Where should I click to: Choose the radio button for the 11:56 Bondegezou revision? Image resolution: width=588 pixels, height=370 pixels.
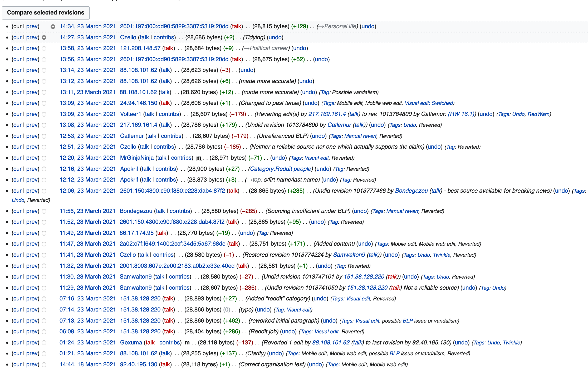click(44, 211)
